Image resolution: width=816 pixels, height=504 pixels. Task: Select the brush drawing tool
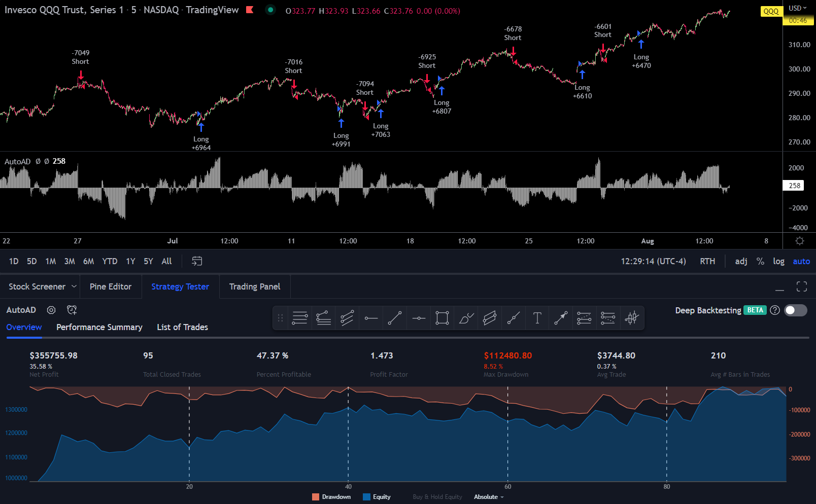466,318
